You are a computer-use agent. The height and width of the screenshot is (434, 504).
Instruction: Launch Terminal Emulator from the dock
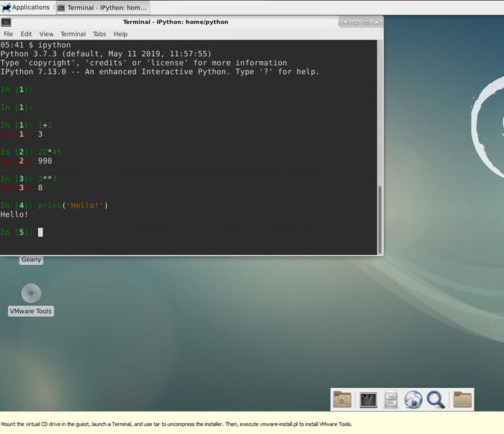369,399
